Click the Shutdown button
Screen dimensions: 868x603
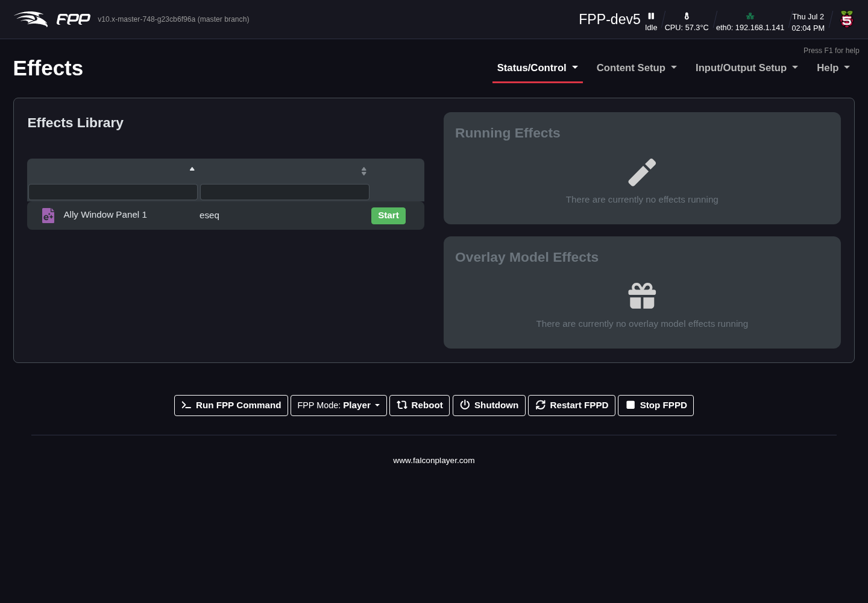point(489,405)
